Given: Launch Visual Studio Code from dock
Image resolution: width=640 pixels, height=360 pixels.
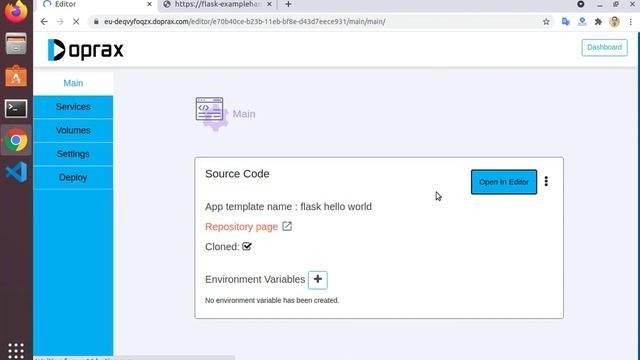Looking at the screenshot, I should point(16,172).
